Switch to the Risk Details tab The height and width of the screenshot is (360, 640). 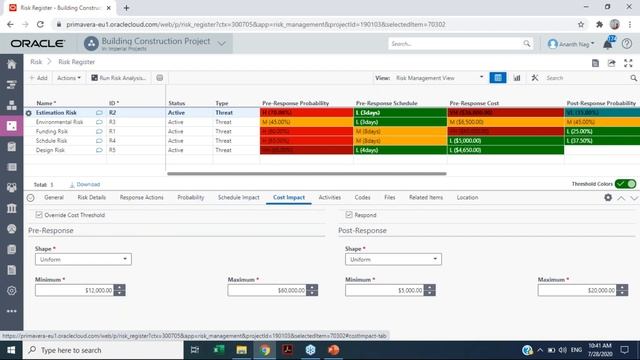[x=91, y=197]
